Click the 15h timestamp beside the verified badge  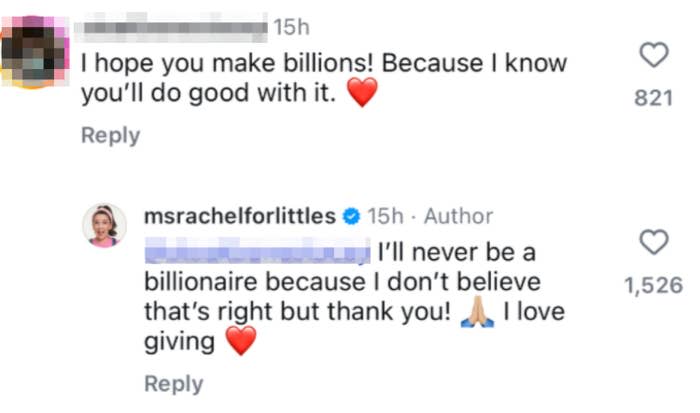(384, 216)
